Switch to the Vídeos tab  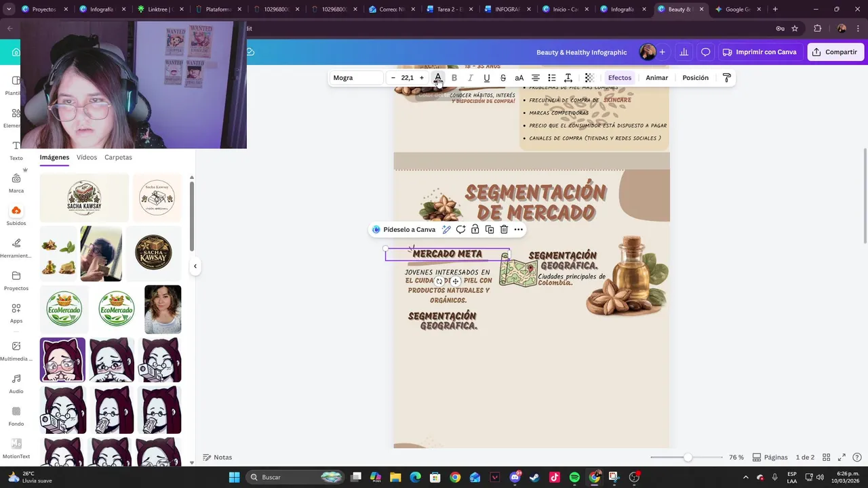87,157
